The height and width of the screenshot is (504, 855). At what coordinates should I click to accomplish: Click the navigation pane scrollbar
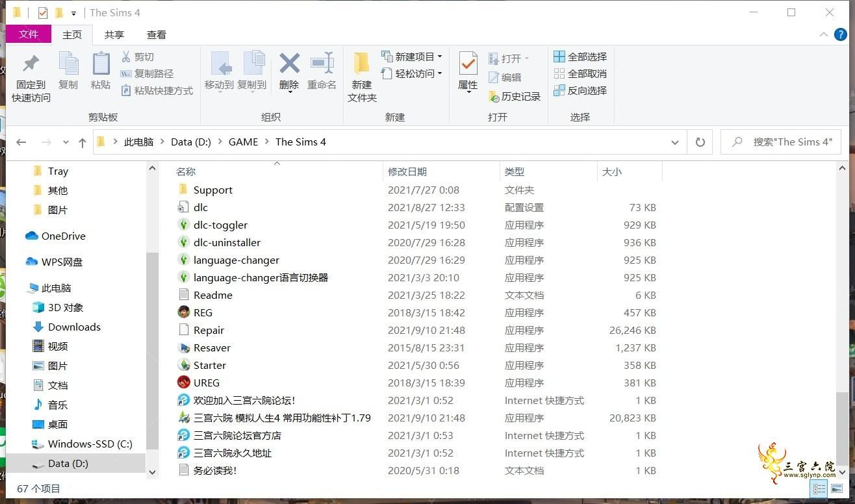(x=153, y=351)
